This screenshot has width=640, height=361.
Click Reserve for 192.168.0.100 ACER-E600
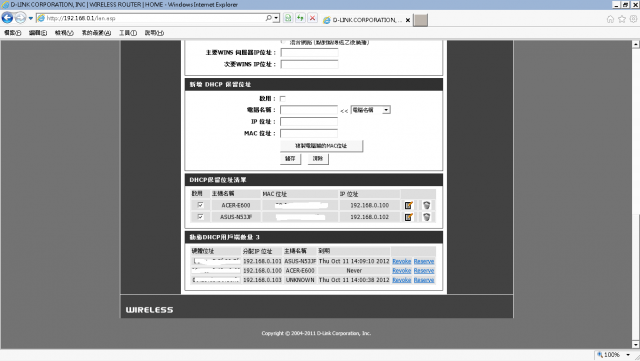pyautogui.click(x=424, y=271)
